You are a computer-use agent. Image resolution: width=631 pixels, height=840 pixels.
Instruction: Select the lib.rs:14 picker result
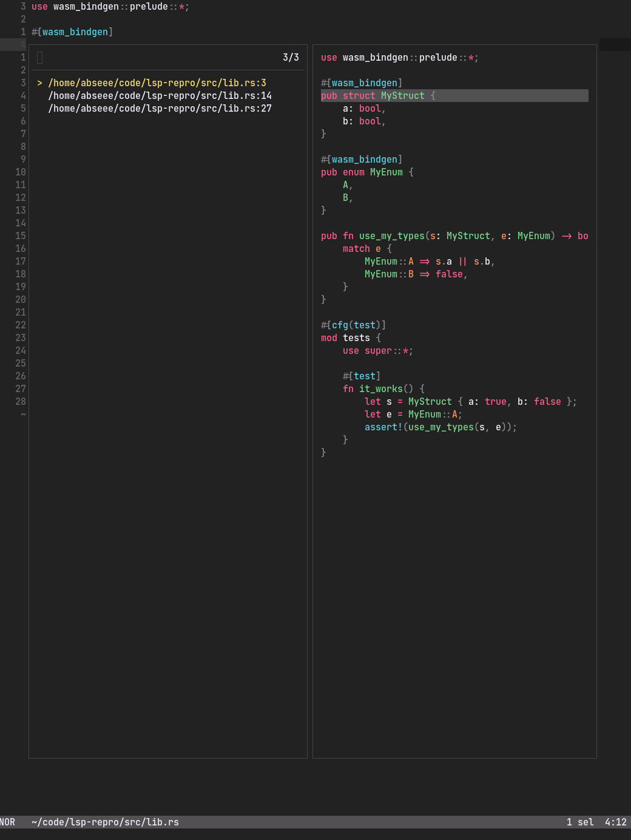(160, 96)
